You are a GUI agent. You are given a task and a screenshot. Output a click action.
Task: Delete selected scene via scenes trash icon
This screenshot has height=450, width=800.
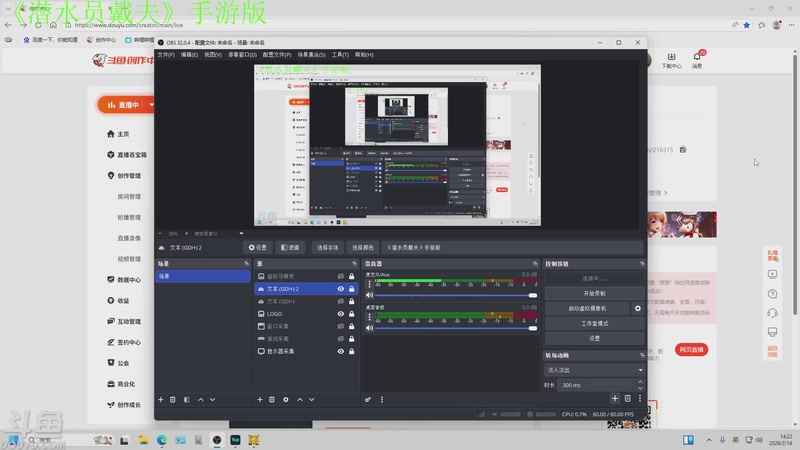[x=173, y=399]
